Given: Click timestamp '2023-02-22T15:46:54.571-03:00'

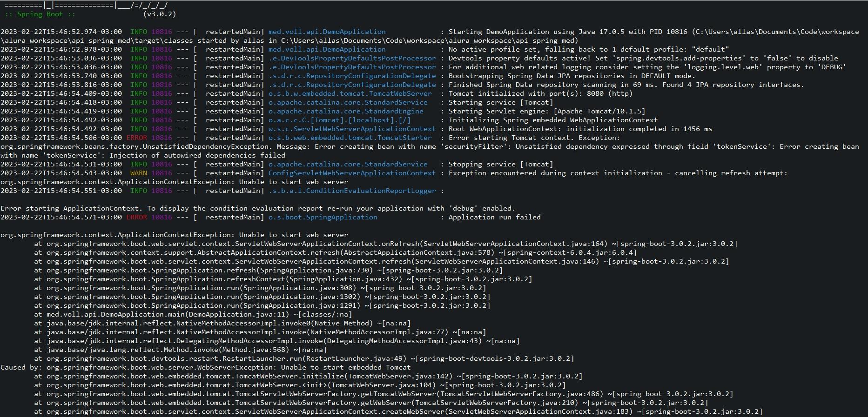Looking at the screenshot, I should (61, 217).
